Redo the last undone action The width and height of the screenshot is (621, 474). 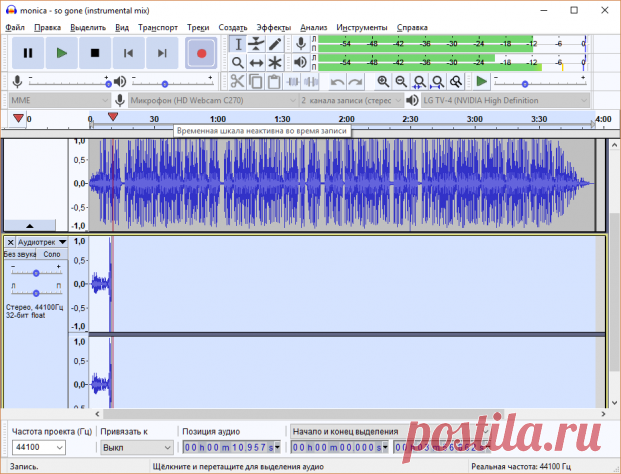[x=355, y=82]
